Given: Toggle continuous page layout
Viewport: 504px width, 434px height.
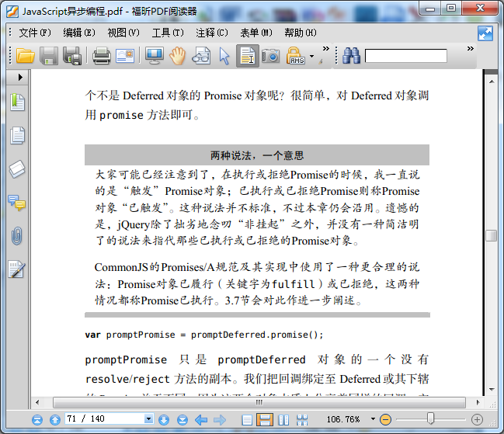Looking at the screenshot, I should point(265,420).
